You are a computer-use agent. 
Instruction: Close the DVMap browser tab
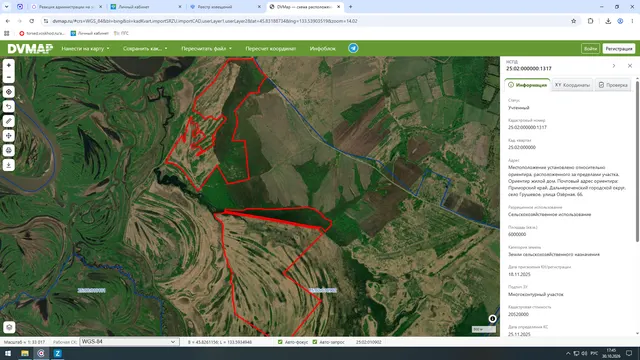point(338,7)
